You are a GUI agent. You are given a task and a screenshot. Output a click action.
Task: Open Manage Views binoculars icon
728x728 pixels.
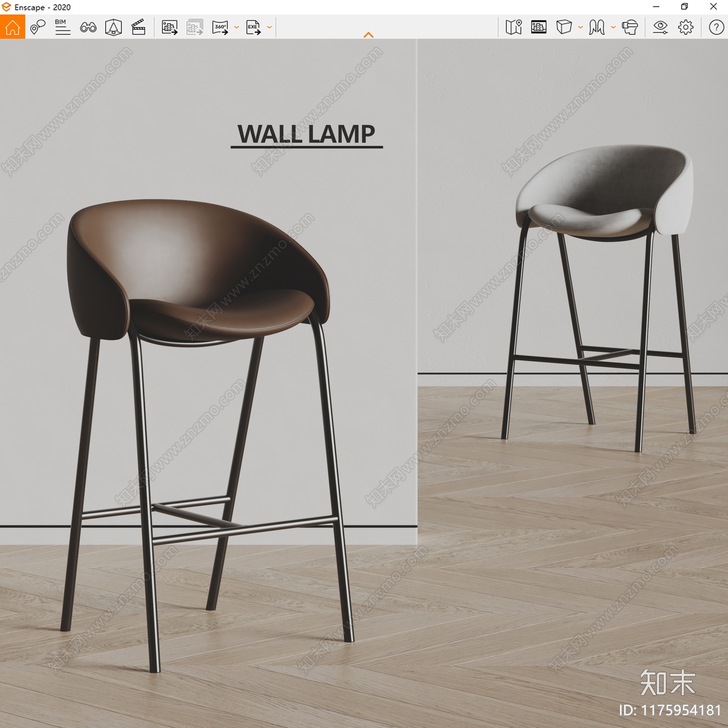click(x=88, y=27)
